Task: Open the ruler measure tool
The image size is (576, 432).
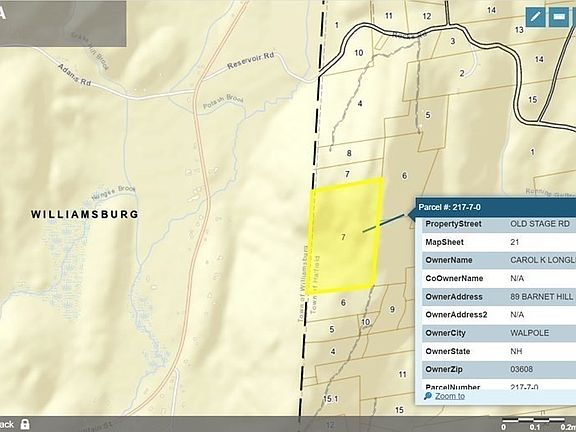Action: point(559,17)
